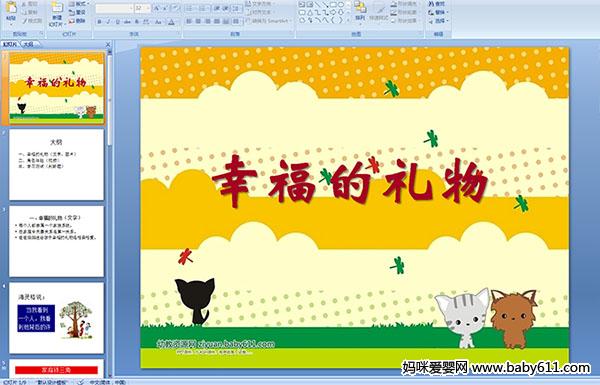The image size is (600, 385).
Task: Select the oval shape in the shapes gallery
Action: [x=341, y=5]
